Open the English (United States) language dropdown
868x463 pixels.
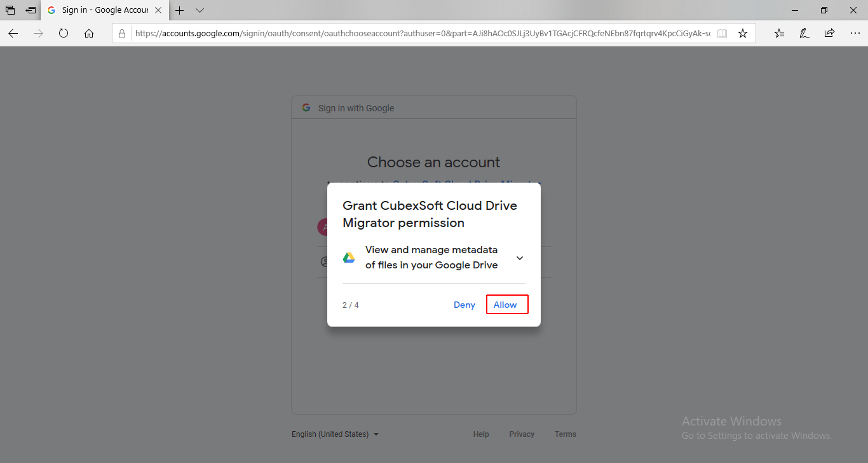335,434
